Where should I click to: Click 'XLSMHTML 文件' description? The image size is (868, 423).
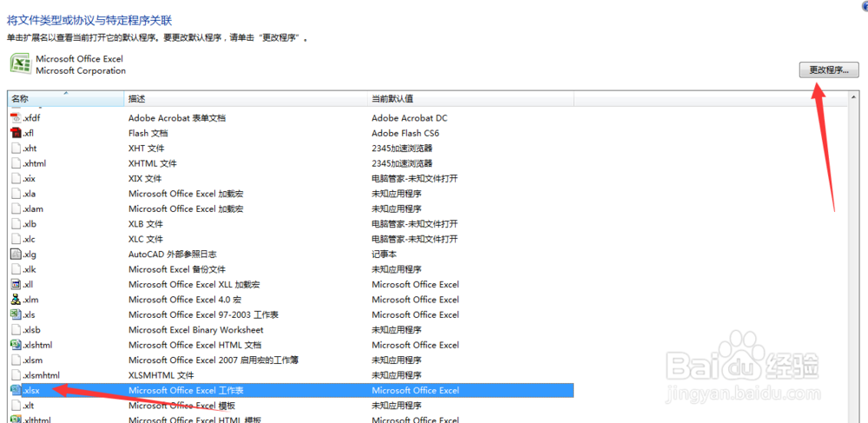pos(161,375)
